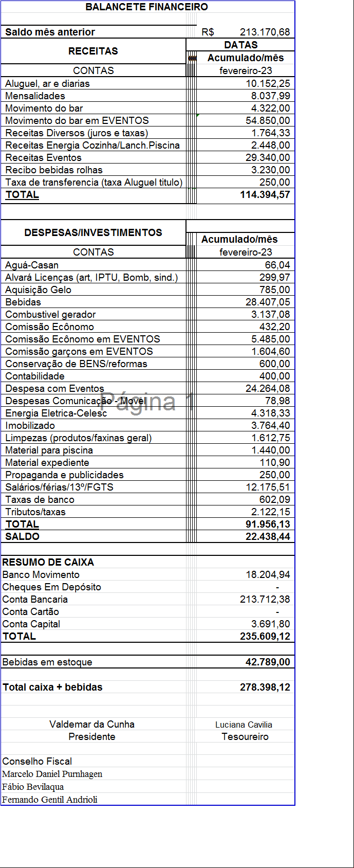This screenshot has width=354, height=868.
Task: Click the Aquisição Gelo label
Action: [38, 290]
